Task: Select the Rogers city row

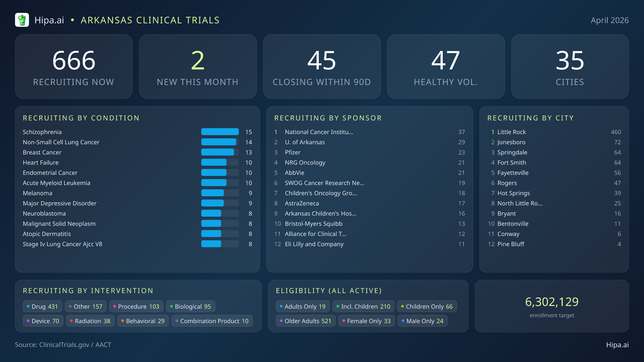Action: click(x=554, y=183)
